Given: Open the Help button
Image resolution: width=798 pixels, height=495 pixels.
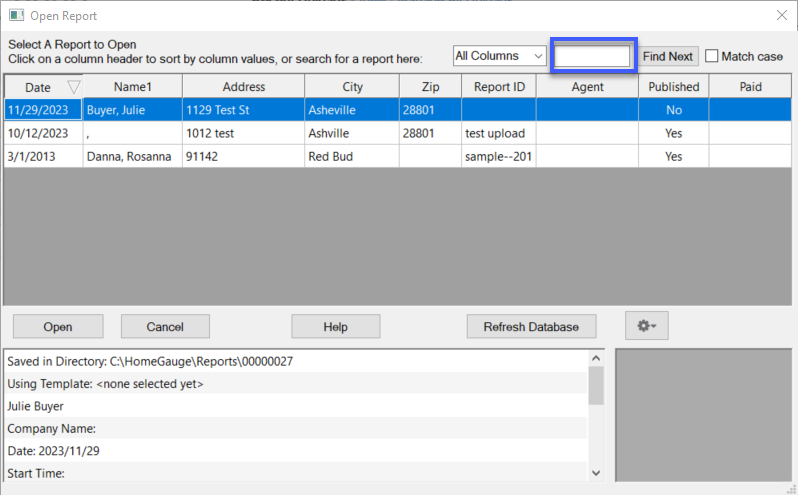Looking at the screenshot, I should coord(335,327).
